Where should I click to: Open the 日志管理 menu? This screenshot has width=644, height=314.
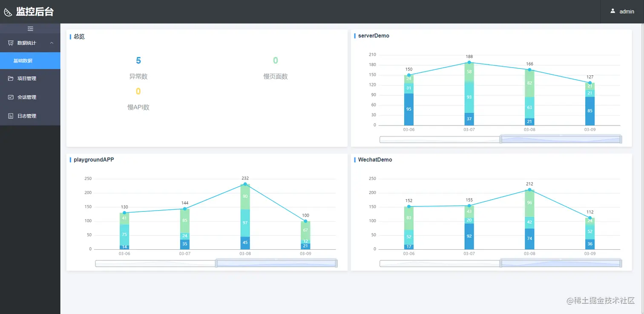coord(30,116)
